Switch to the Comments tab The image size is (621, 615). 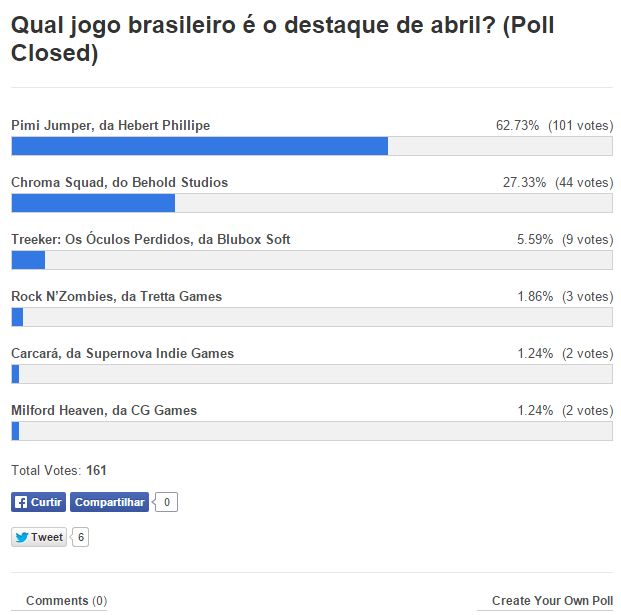[x=66, y=601]
